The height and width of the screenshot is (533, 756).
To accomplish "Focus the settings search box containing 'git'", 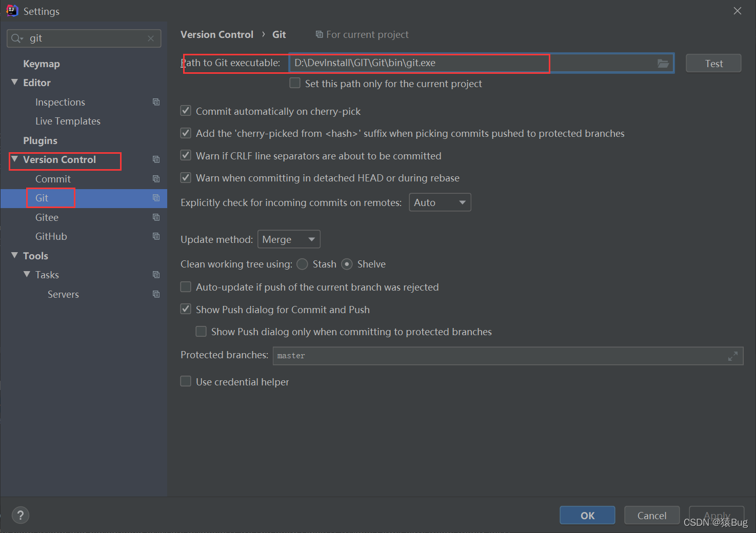I will [x=84, y=38].
